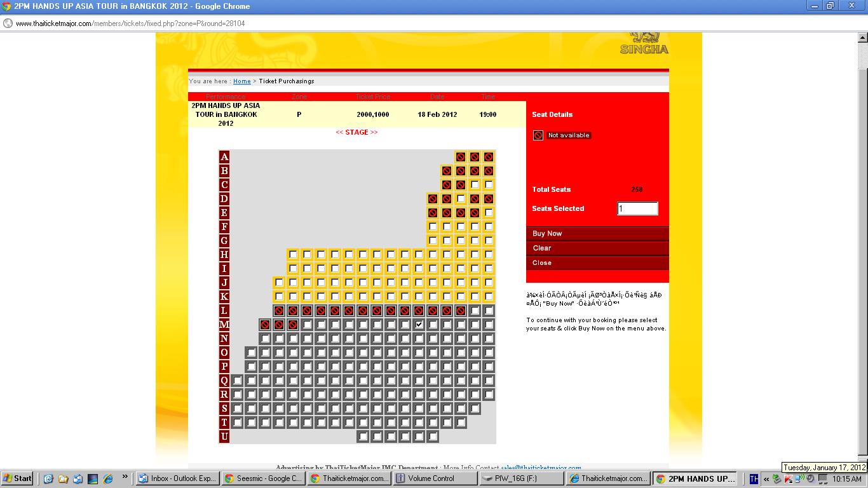
Task: Click the rightmost unavailable seat in row D
Action: pyautogui.click(x=489, y=199)
